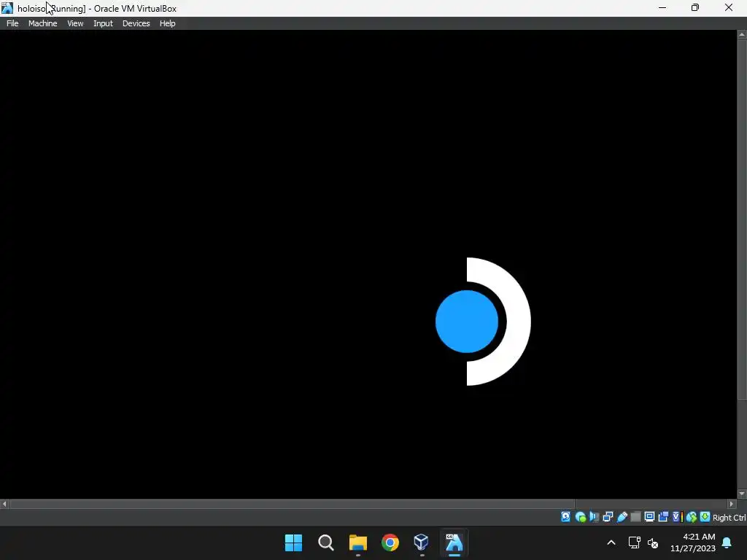Open the Windows Start menu
This screenshot has height=560, width=747.
(x=293, y=542)
